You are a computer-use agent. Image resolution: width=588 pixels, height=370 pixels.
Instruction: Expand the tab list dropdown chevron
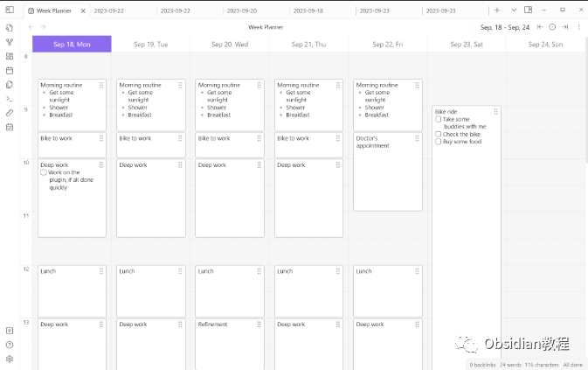[514, 10]
